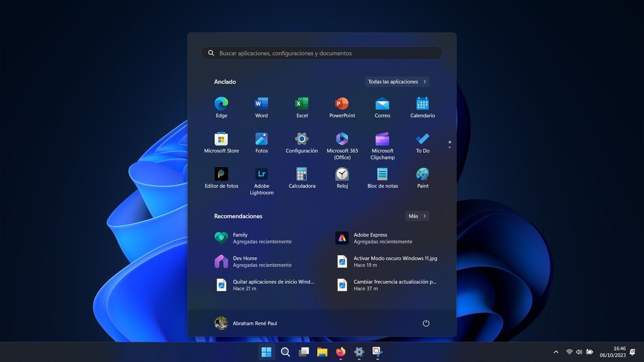The height and width of the screenshot is (362, 644).
Task: Open Microsoft Edge from pinned apps
Action: (x=221, y=106)
